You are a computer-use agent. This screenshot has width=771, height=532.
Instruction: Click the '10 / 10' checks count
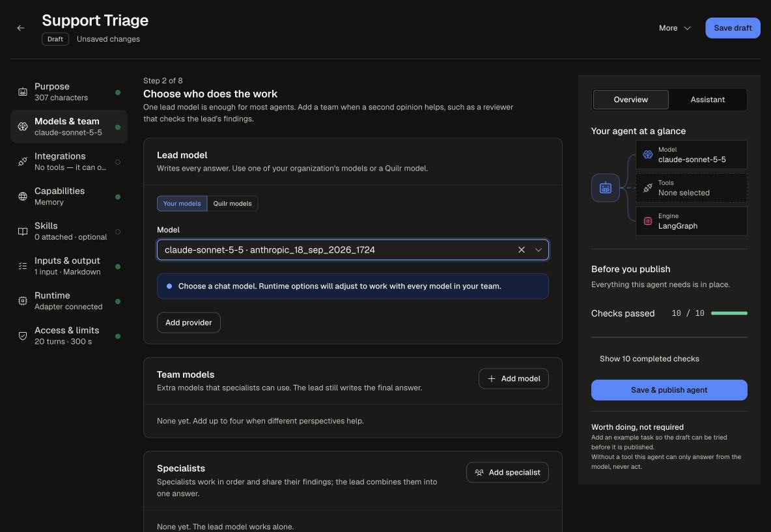(688, 313)
